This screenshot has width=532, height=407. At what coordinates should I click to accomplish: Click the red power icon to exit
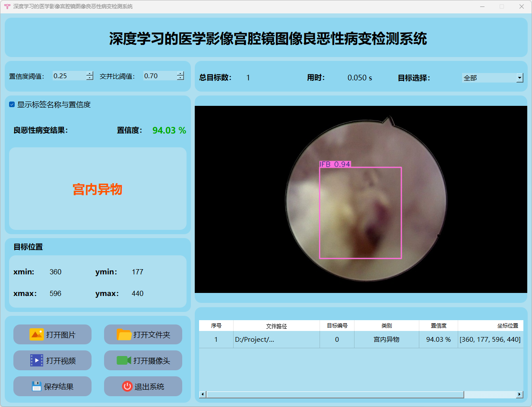[x=127, y=386]
